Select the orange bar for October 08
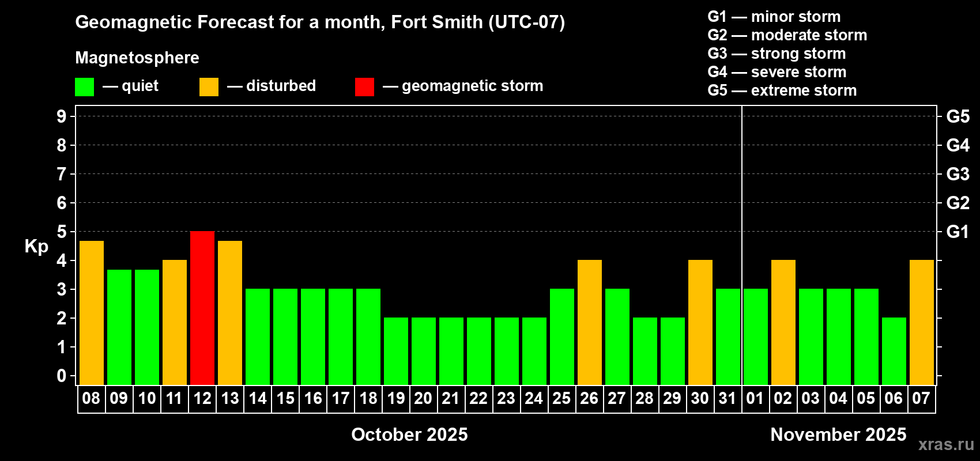Image resolution: width=980 pixels, height=461 pixels. coord(92,313)
